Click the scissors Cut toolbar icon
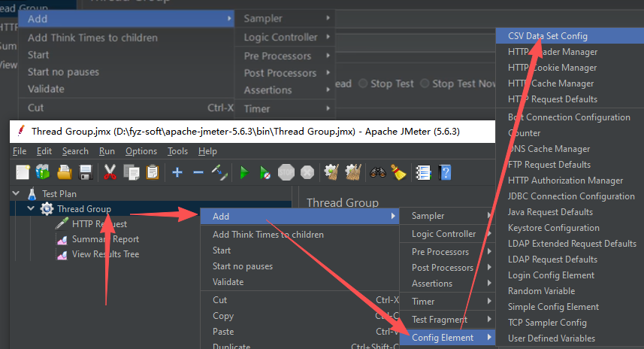The height and width of the screenshot is (349, 644). tap(110, 172)
